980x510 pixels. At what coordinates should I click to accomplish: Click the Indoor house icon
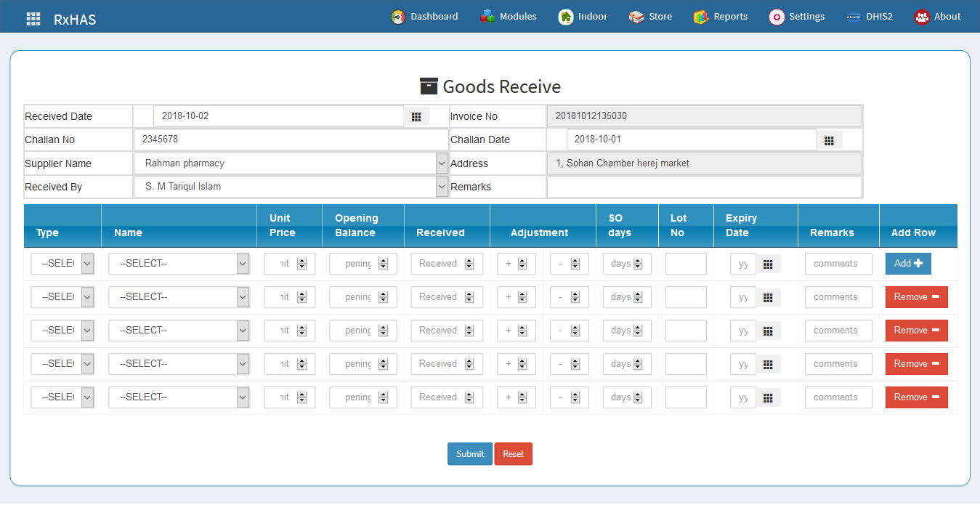click(565, 17)
